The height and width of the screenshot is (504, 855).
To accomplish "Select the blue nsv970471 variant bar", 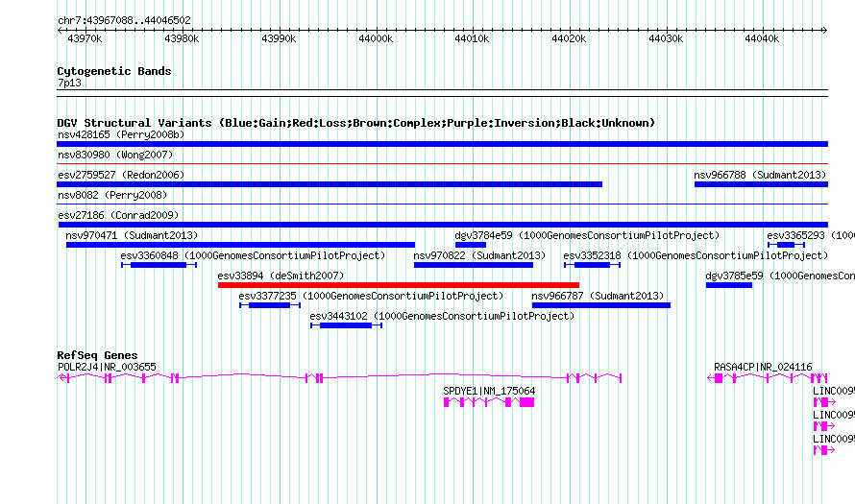I will coord(240,245).
